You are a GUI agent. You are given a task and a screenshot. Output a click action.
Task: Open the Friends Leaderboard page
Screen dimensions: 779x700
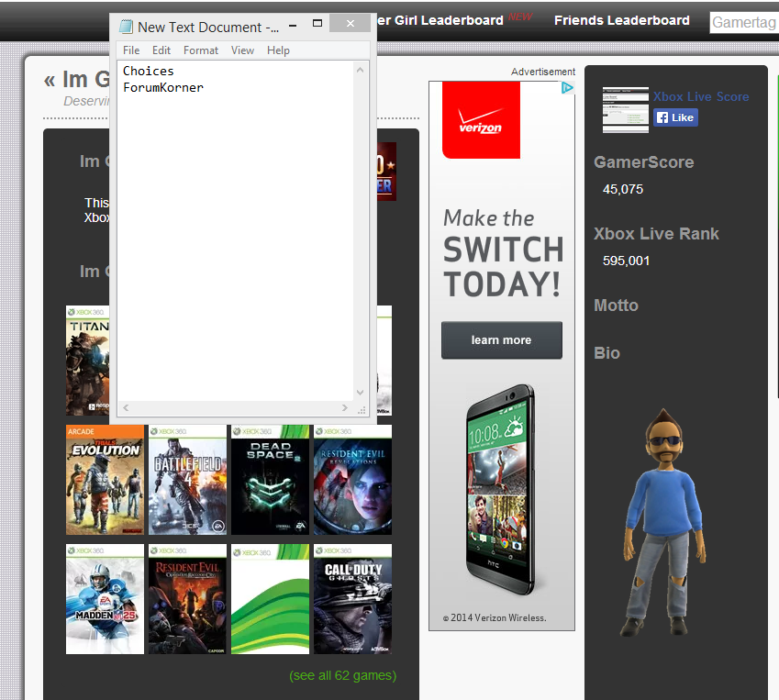click(622, 20)
